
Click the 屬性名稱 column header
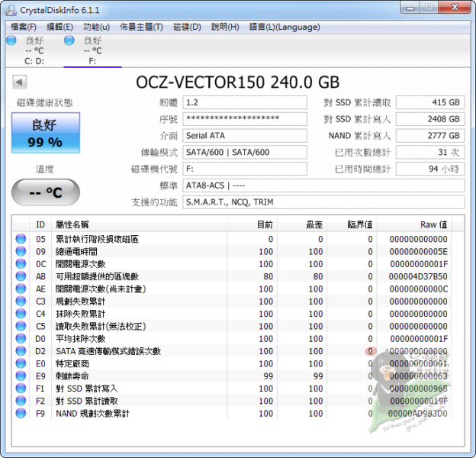140,224
